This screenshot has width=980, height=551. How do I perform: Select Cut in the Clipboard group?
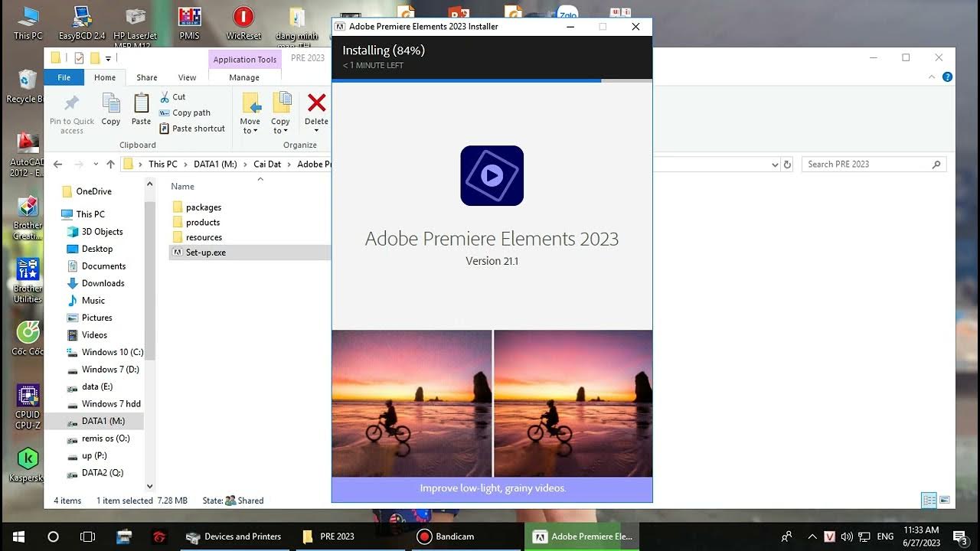(172, 97)
